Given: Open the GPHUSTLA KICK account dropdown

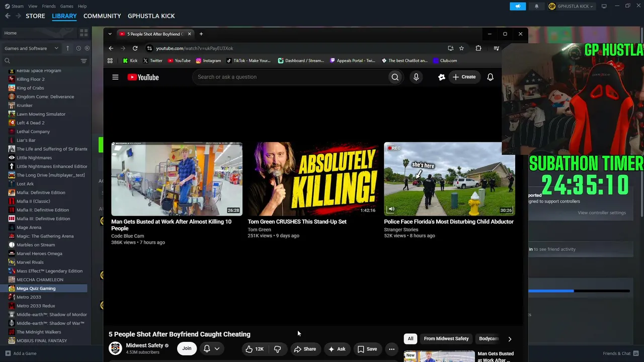Looking at the screenshot, I should [x=571, y=6].
